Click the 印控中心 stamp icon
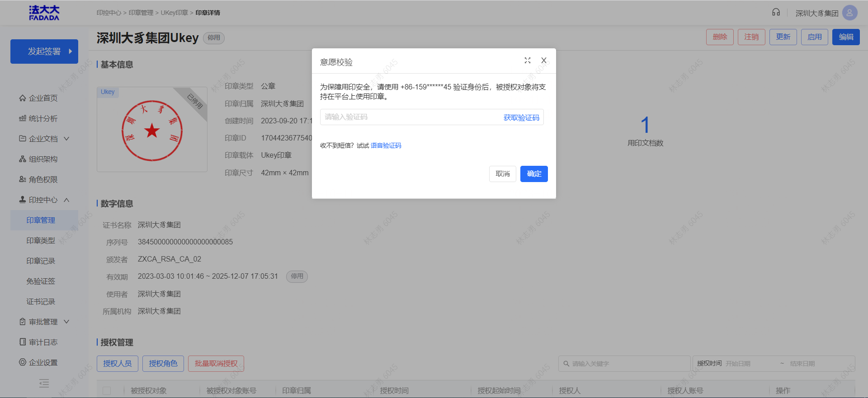868x398 pixels. (x=23, y=200)
